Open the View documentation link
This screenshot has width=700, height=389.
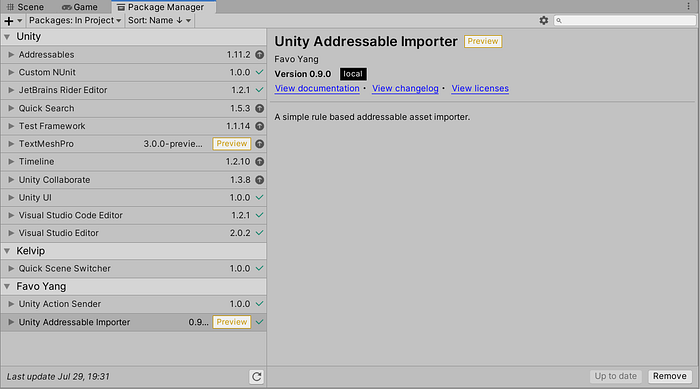[317, 88]
